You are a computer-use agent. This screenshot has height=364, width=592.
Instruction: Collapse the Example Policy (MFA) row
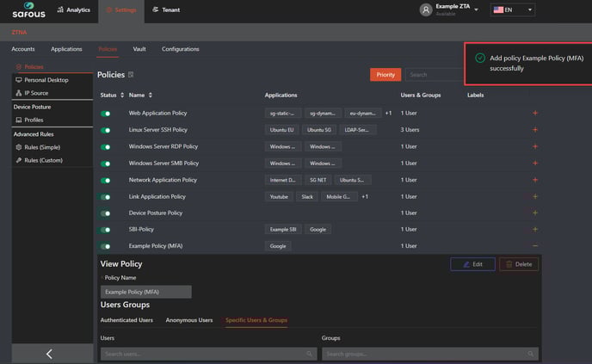[535, 246]
